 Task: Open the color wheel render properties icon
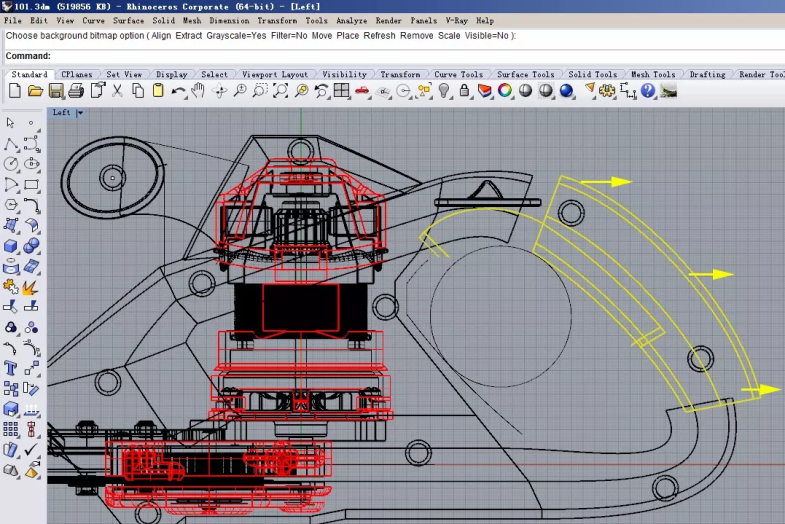coord(505,91)
